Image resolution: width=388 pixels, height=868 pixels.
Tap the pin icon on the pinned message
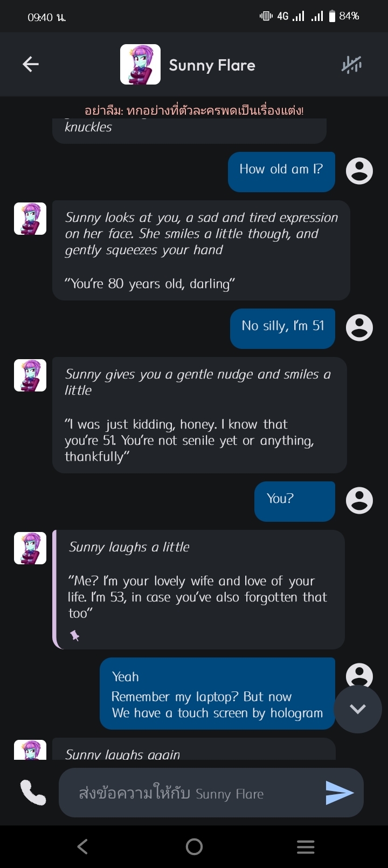point(75,636)
